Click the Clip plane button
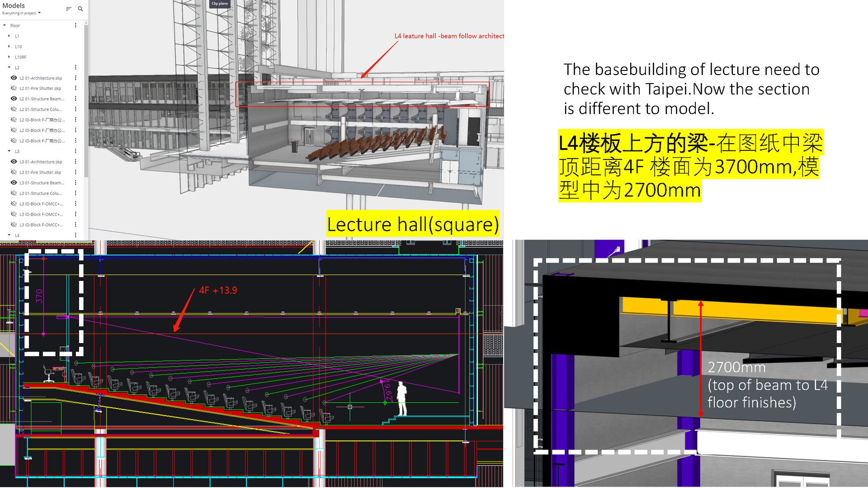Image resolution: width=868 pixels, height=488 pixels. tap(220, 4)
